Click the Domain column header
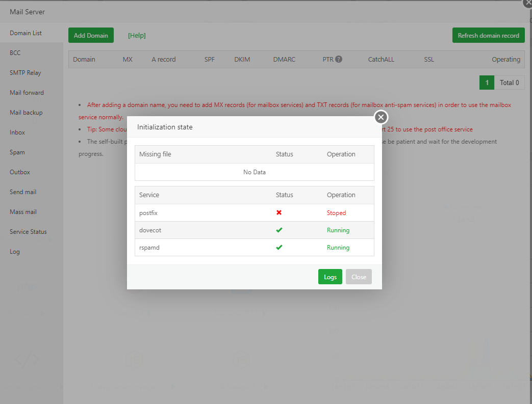Viewport: 532px width, 404px height. 84,59
